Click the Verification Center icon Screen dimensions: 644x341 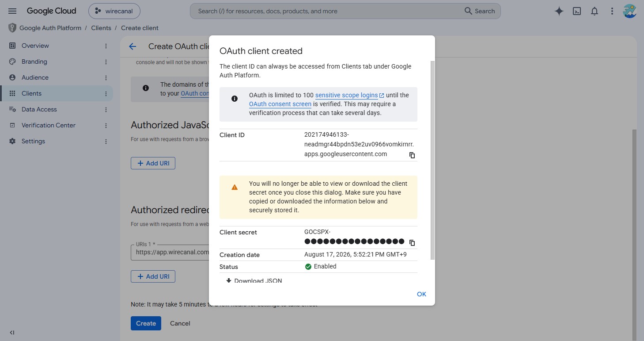(x=12, y=125)
